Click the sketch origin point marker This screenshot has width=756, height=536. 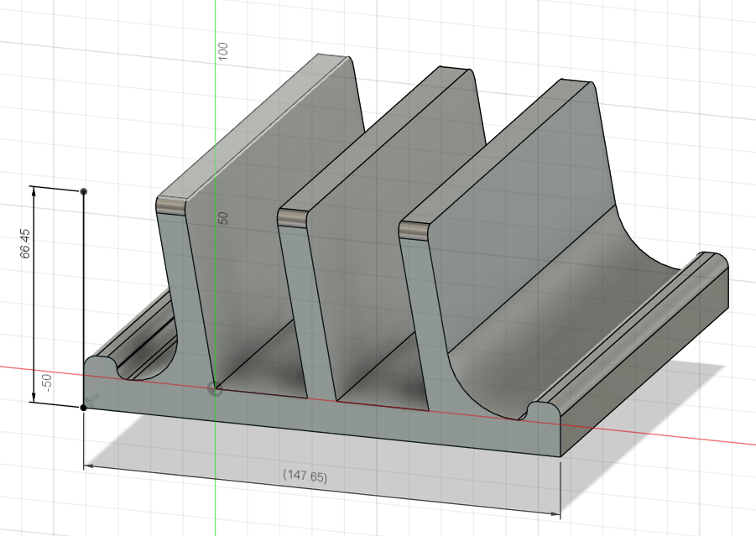(x=215, y=388)
